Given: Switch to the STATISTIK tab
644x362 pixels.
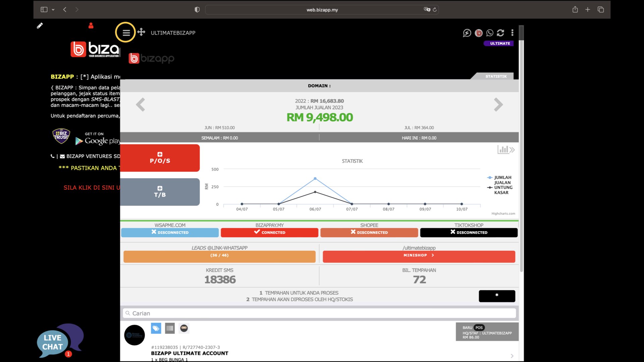Looking at the screenshot, I should (x=496, y=76).
